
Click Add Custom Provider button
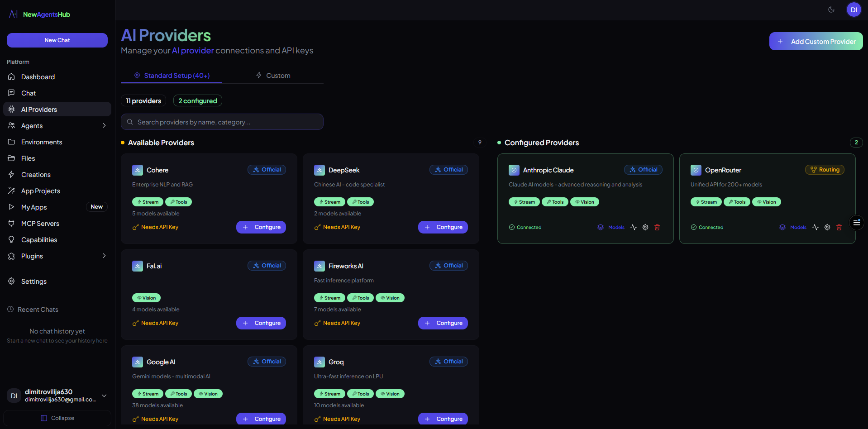point(816,41)
